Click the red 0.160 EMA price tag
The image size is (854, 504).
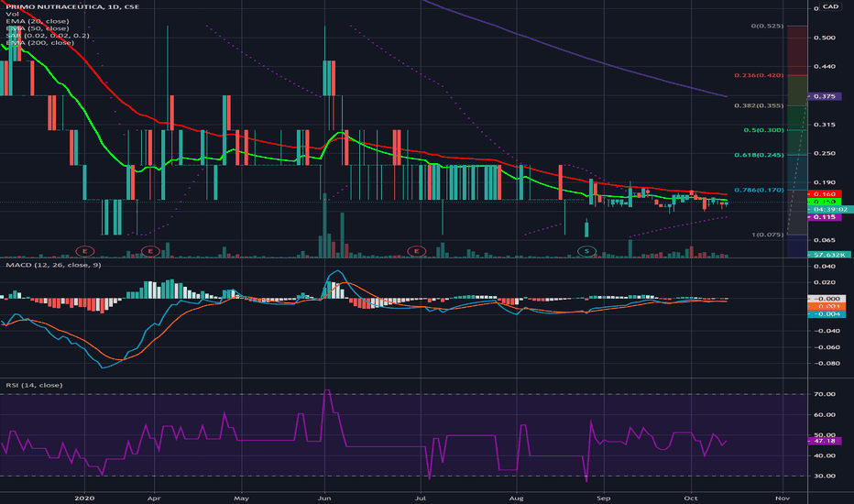[x=825, y=194]
